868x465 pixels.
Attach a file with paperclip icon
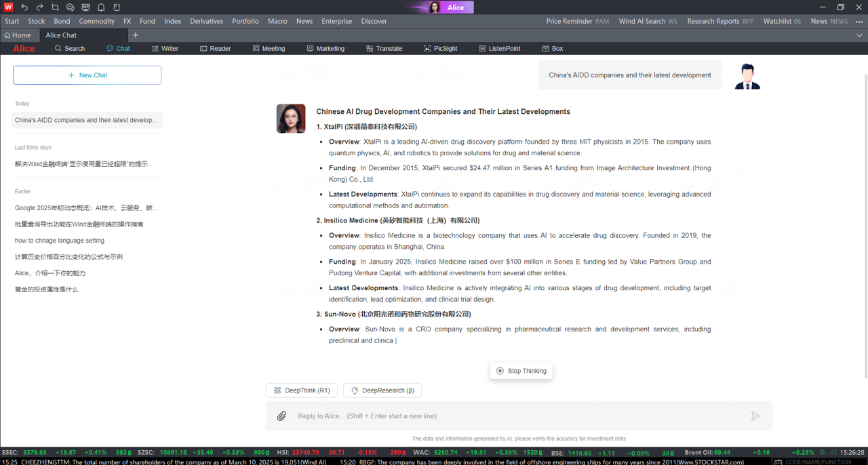[281, 416]
